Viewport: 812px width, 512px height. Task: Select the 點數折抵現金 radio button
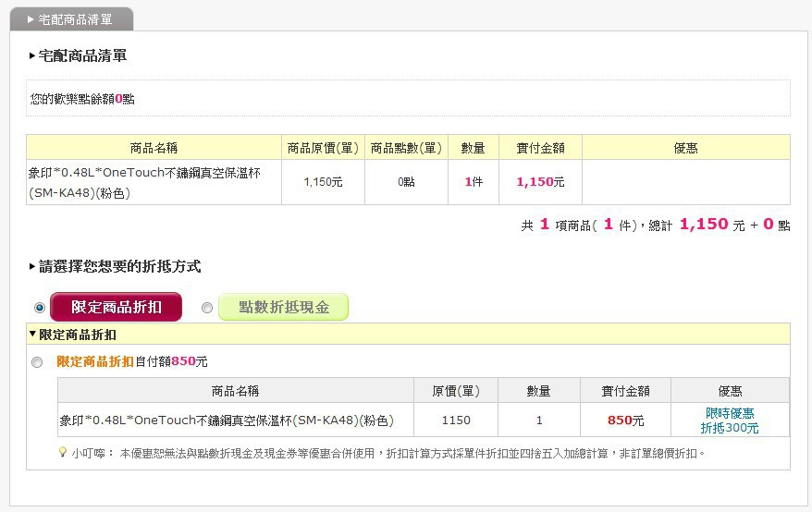point(207,308)
